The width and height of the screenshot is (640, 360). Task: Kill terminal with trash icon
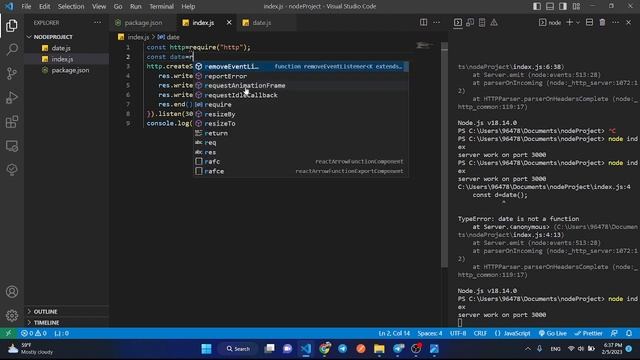(602, 22)
